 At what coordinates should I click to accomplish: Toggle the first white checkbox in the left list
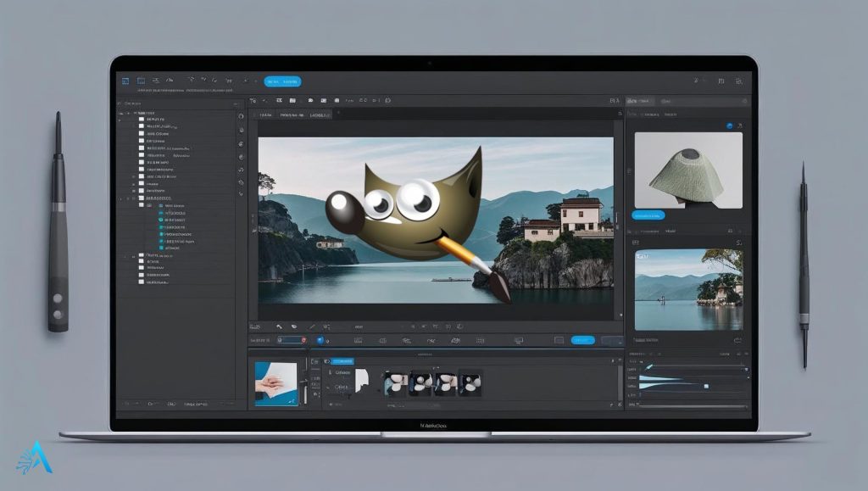tap(141, 120)
